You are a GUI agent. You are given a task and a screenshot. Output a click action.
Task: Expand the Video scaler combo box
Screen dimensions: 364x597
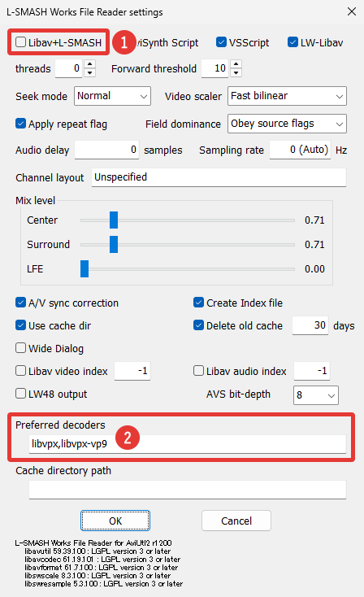tap(287, 96)
